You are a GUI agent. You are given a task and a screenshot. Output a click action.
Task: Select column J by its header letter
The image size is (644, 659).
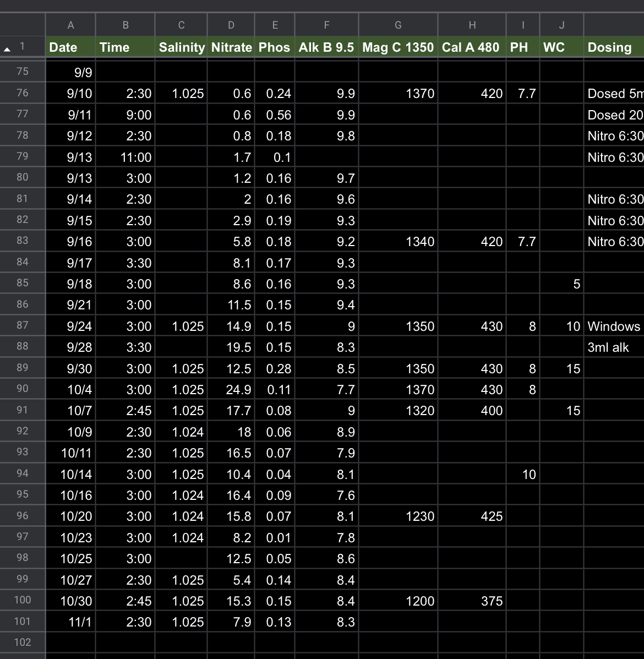561,25
